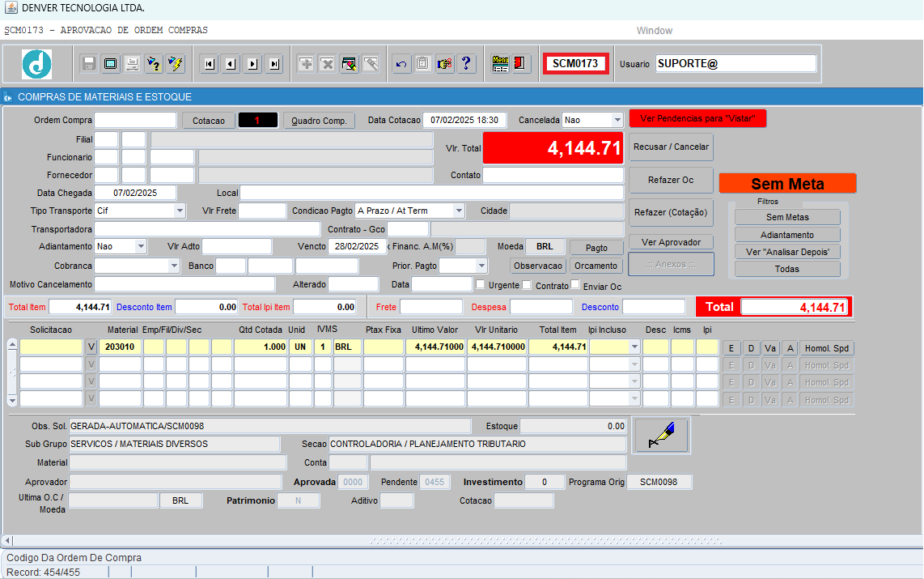Open Help with the question mark icon
Image resolution: width=924 pixels, height=579 pixels.
pyautogui.click(x=466, y=64)
